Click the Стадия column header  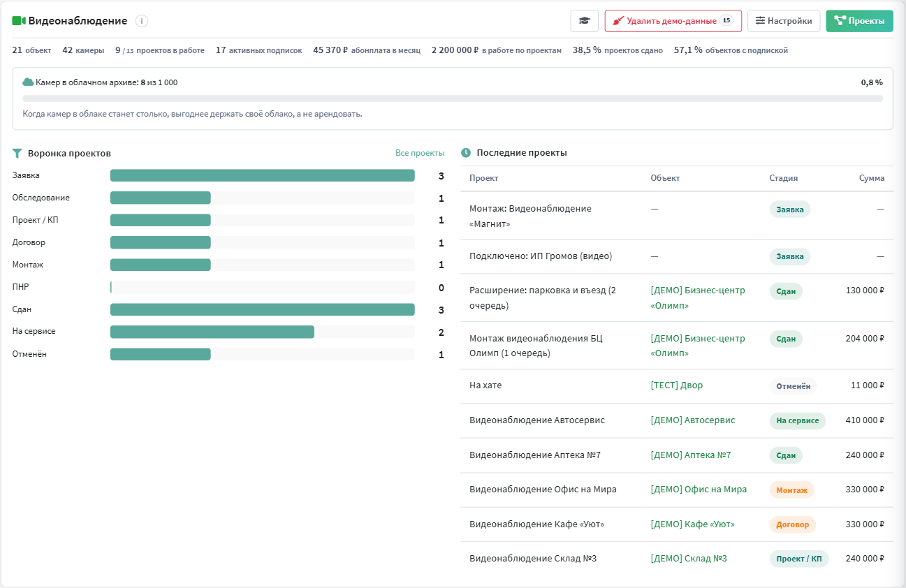(x=784, y=178)
